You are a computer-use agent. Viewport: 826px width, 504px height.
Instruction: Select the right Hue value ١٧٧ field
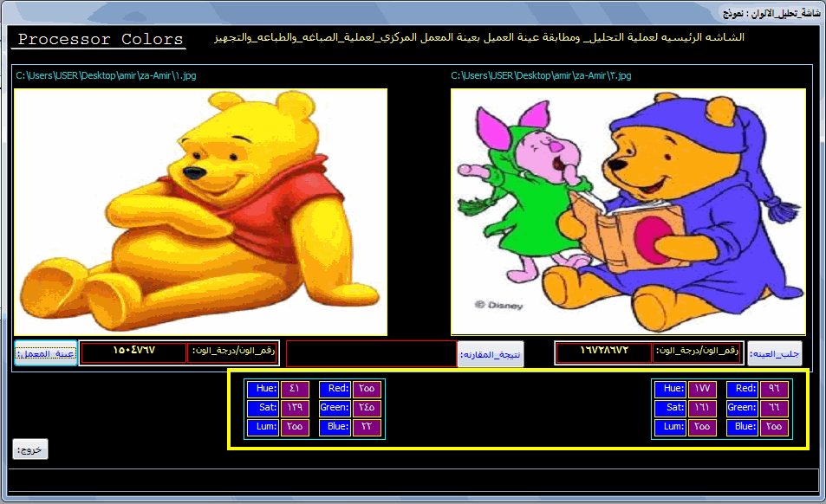(x=702, y=389)
